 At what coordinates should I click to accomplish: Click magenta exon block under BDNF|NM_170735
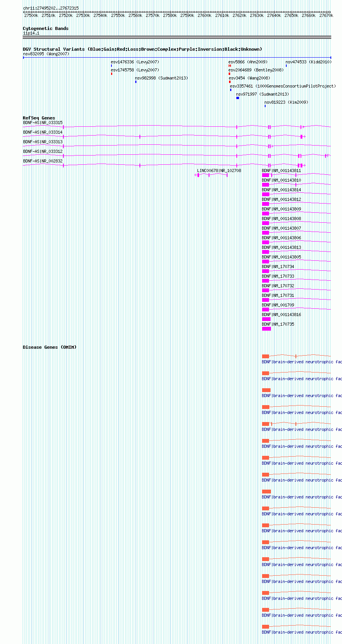click(x=266, y=329)
